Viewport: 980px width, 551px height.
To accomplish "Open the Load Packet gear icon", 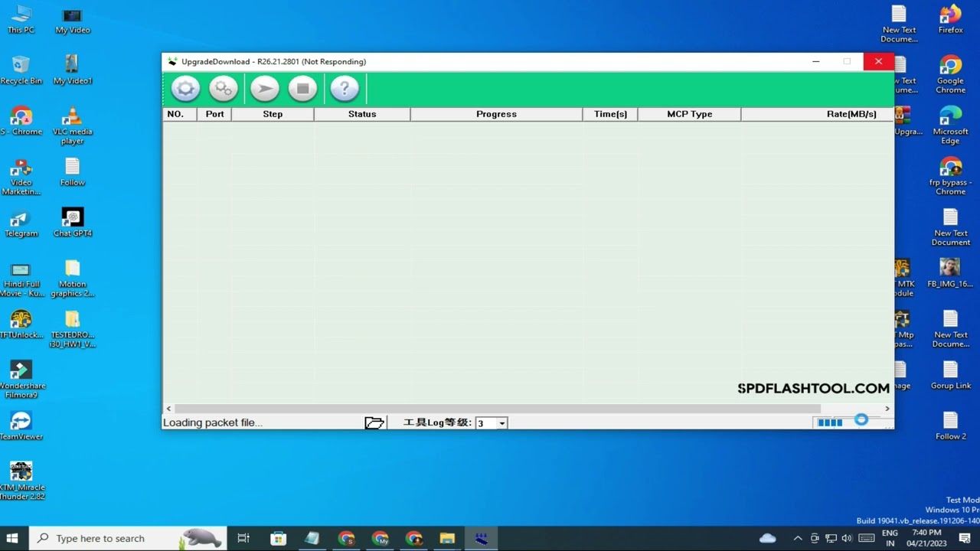I will tap(185, 89).
